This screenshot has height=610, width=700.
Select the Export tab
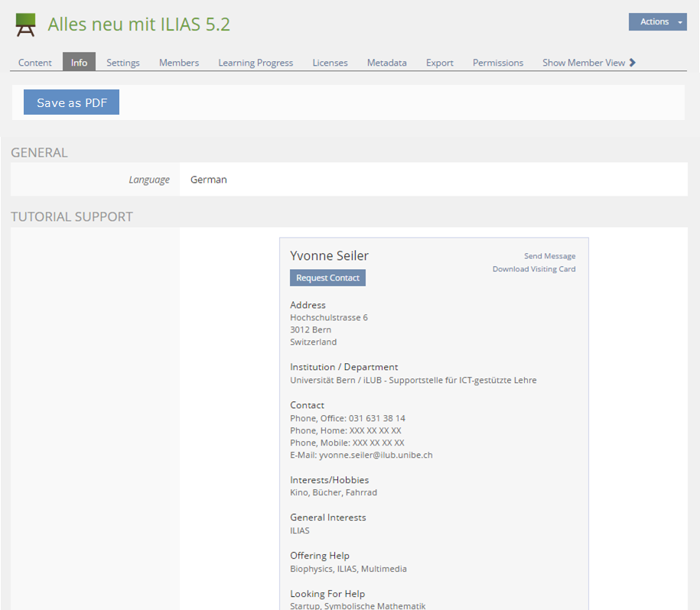pos(440,63)
